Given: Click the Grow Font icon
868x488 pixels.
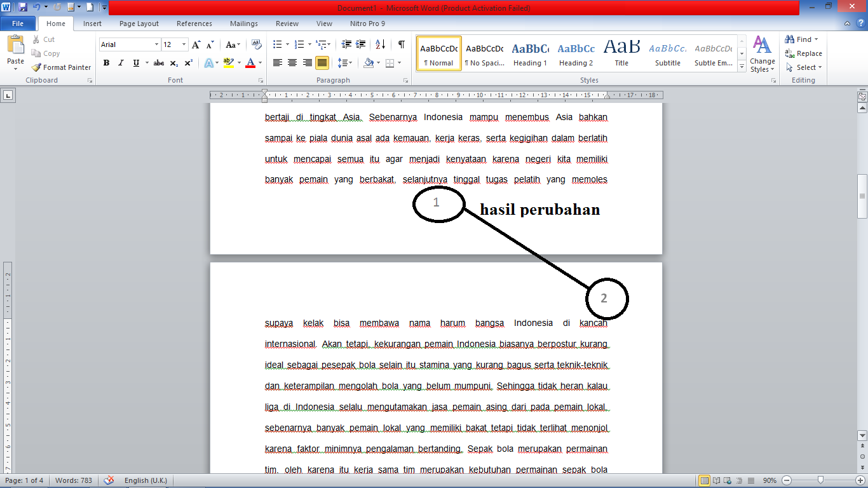Looking at the screenshot, I should tap(196, 44).
